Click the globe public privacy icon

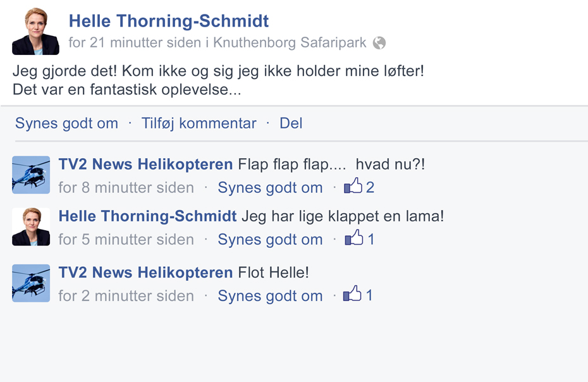[x=379, y=43]
